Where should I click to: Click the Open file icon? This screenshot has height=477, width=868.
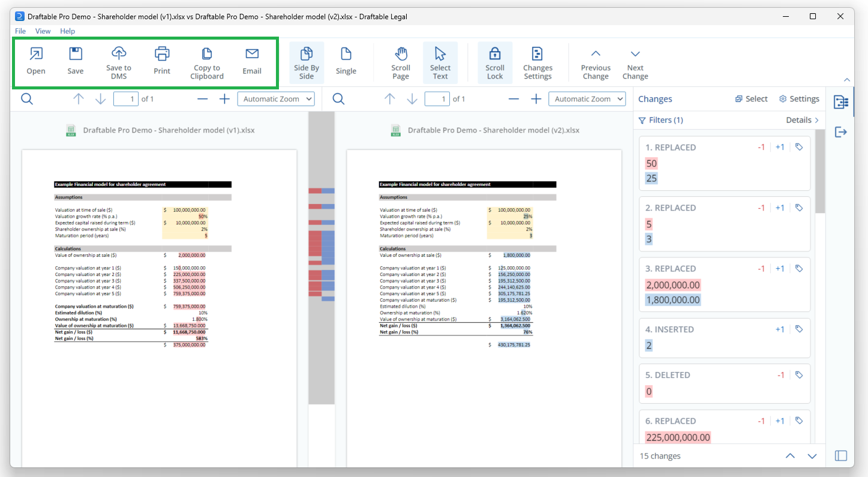point(36,62)
